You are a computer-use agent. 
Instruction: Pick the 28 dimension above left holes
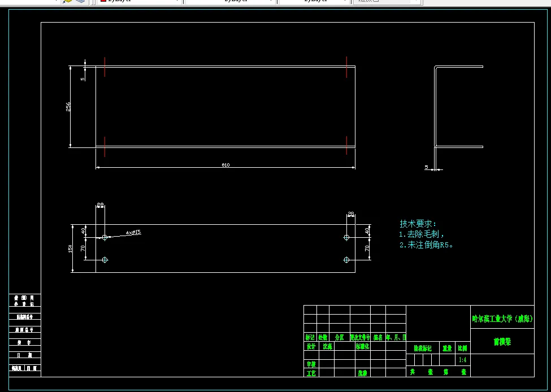tap(100, 204)
